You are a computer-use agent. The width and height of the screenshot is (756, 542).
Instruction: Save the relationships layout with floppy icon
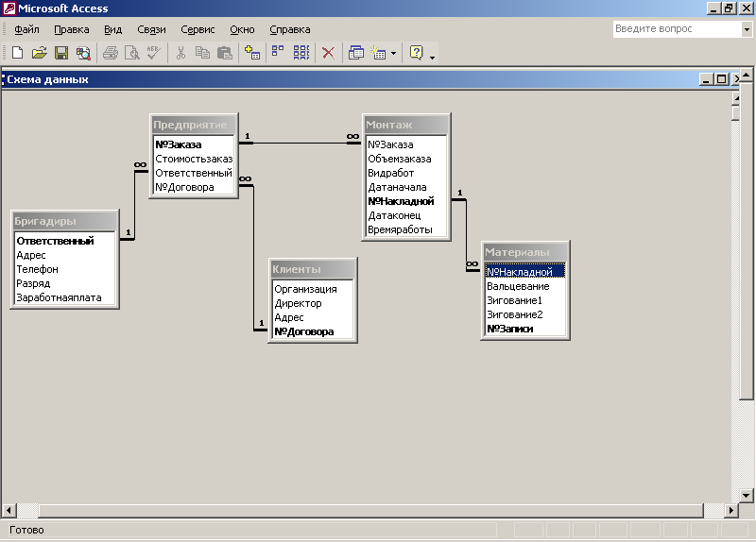[x=60, y=53]
